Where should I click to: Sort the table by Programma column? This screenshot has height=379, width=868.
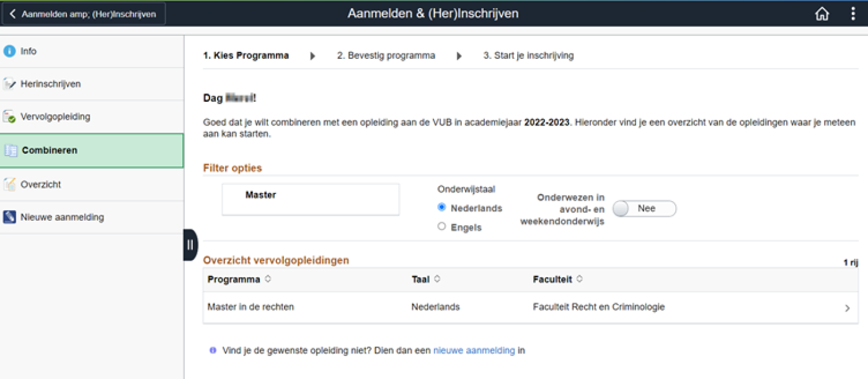(x=239, y=279)
